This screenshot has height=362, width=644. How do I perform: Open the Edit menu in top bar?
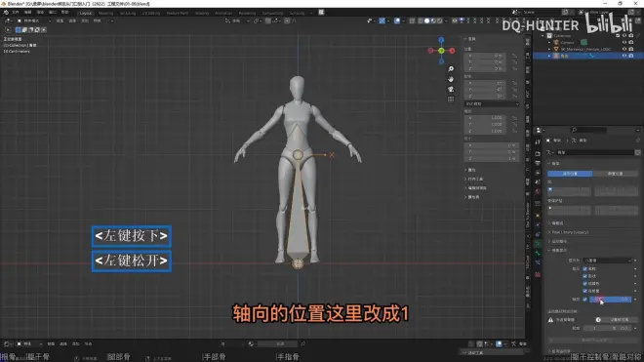pyautogui.click(x=28, y=13)
